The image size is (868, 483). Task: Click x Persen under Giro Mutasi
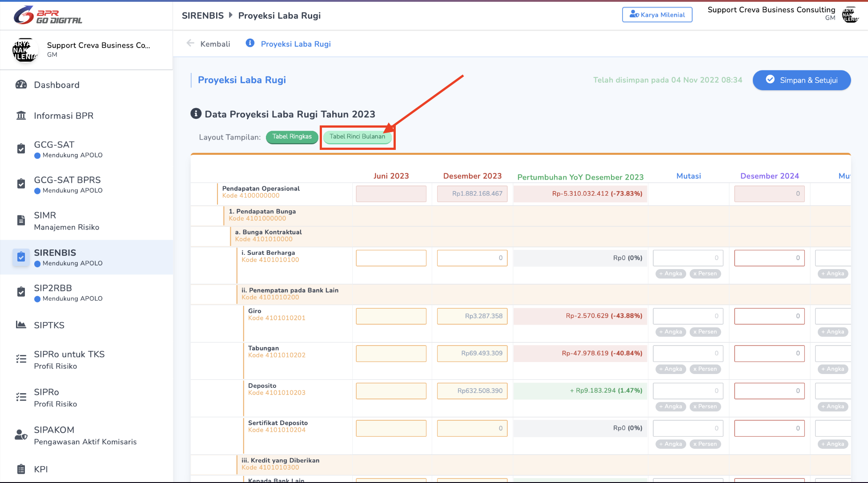pyautogui.click(x=705, y=332)
